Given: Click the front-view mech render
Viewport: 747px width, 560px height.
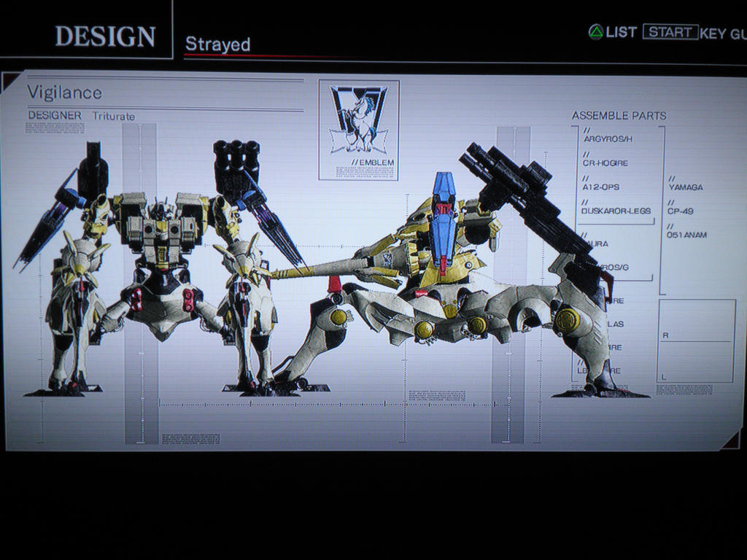Looking at the screenshot, I should (160, 268).
